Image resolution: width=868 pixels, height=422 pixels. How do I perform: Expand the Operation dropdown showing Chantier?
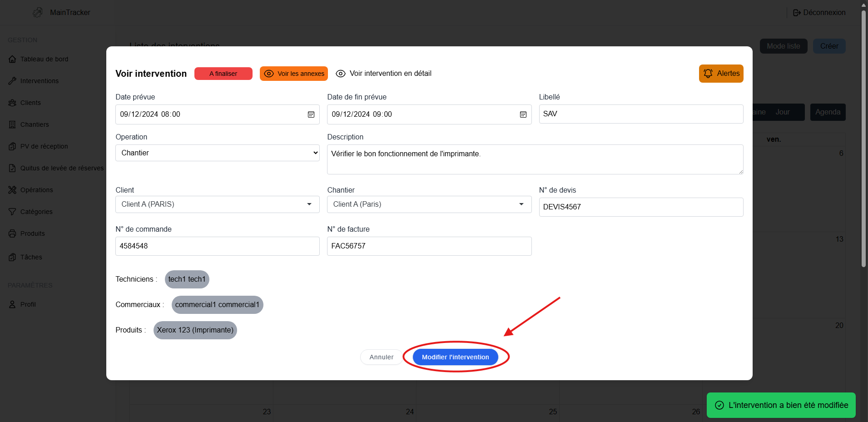[217, 153]
